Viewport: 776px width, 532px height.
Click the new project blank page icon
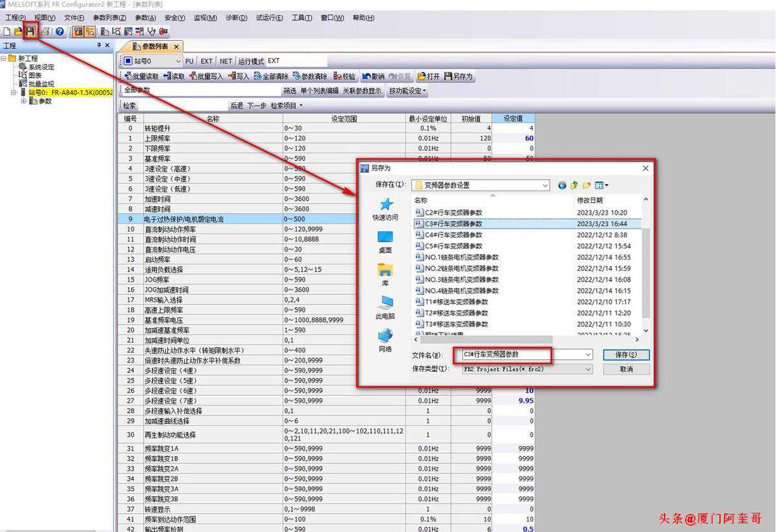click(6, 31)
